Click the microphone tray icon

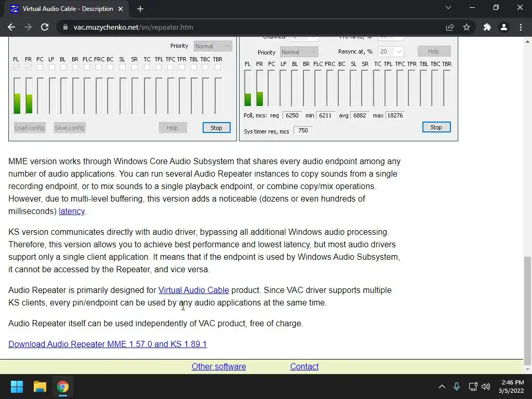click(457, 387)
